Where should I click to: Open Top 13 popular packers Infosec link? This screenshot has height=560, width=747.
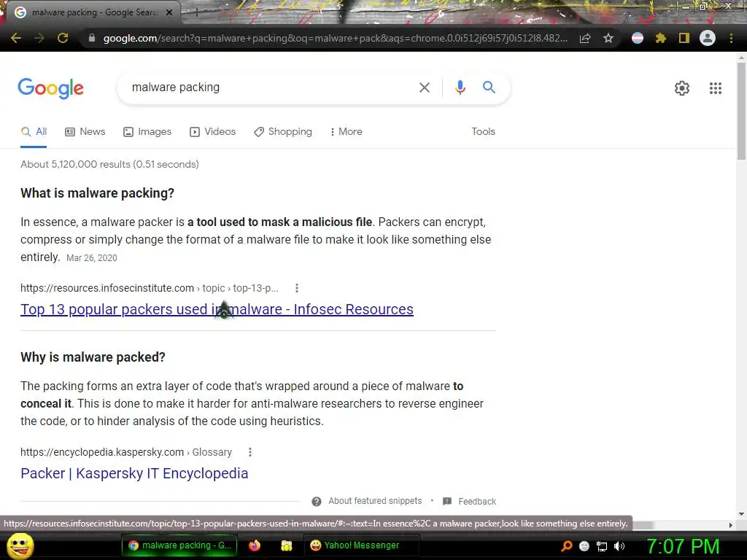217,309
